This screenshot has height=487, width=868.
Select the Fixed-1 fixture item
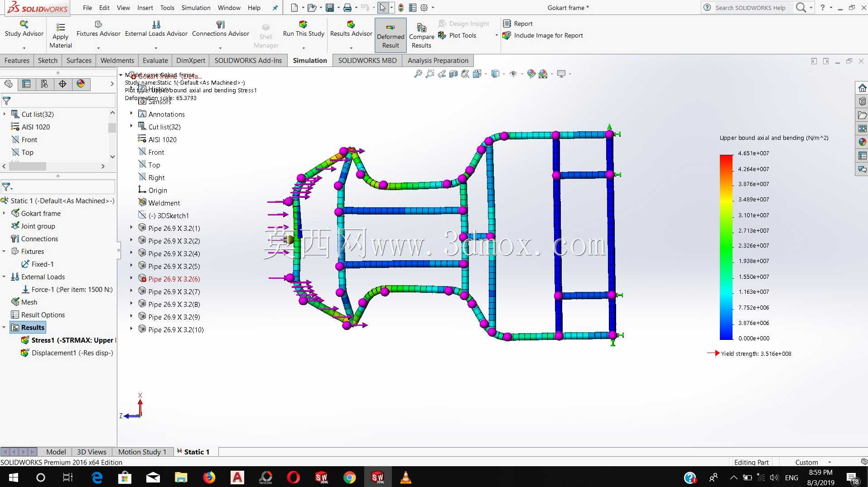pos(38,264)
